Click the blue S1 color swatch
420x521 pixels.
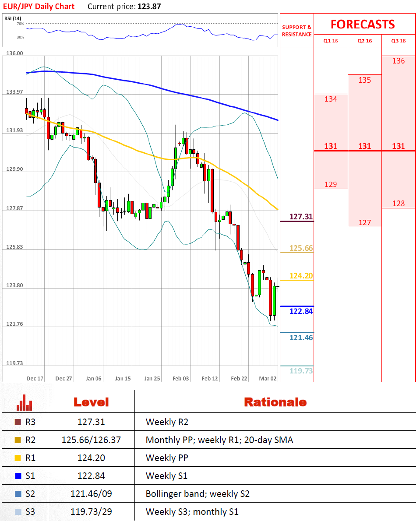tap(18, 476)
